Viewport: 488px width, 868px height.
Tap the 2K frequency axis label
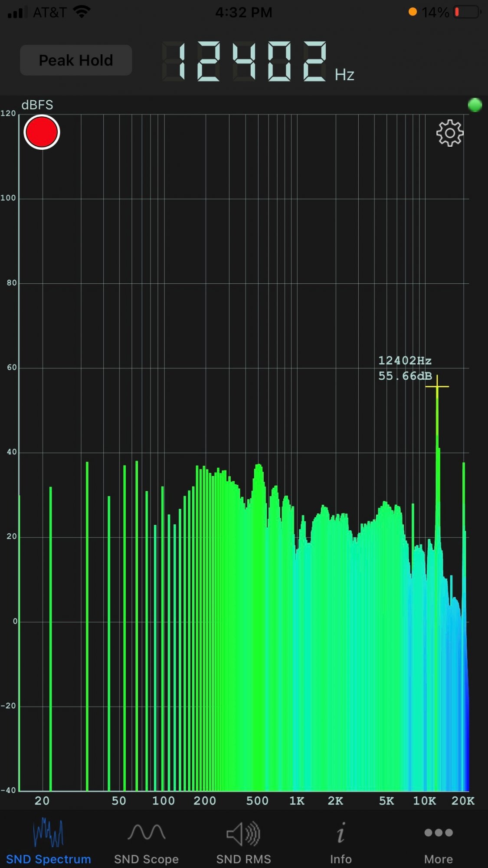335,801
